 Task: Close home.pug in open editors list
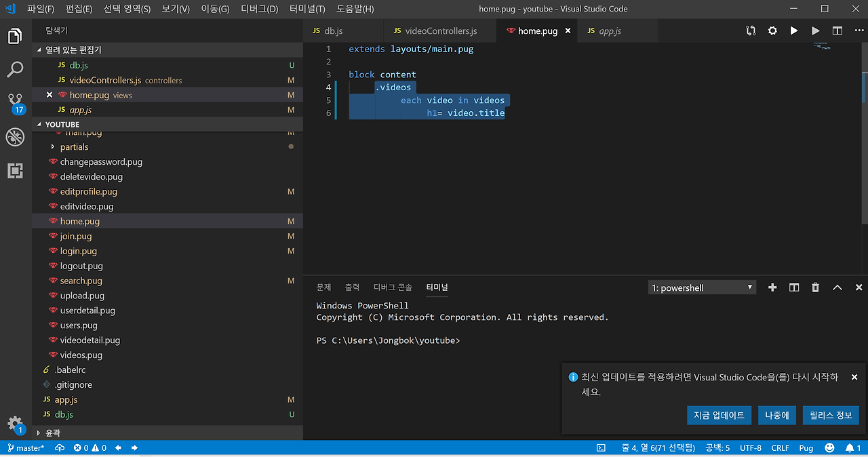pos(49,95)
